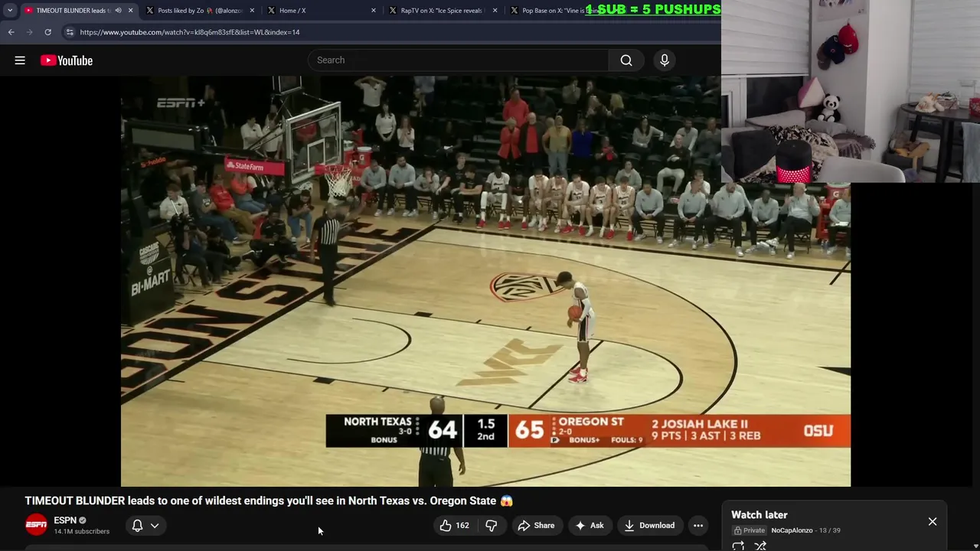Screen dimensions: 980x551
Task: Toggle the notification bell for ESPN
Action: 137,526
